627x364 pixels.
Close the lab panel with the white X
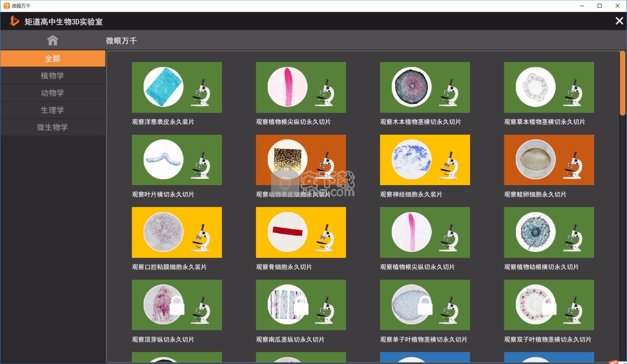pos(619,21)
